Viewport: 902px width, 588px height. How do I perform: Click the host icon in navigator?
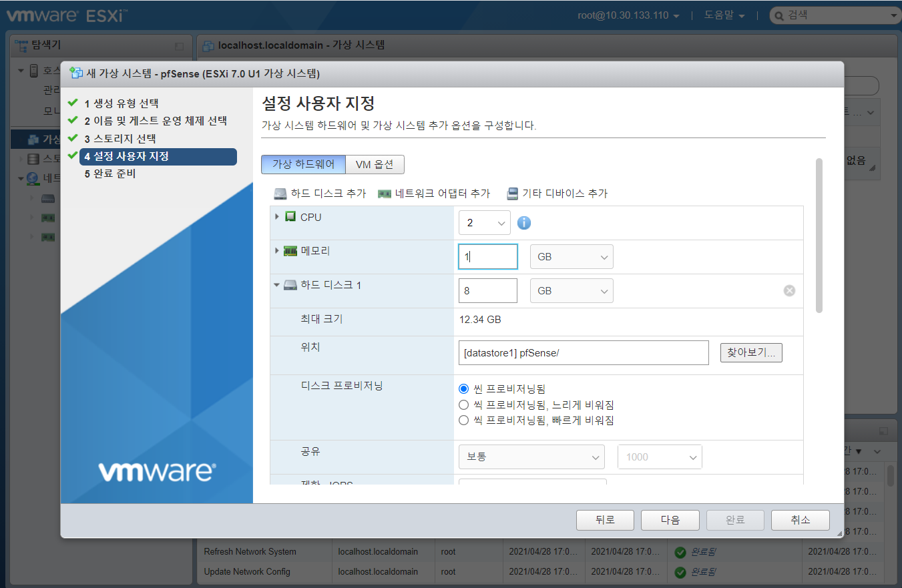coord(33,70)
